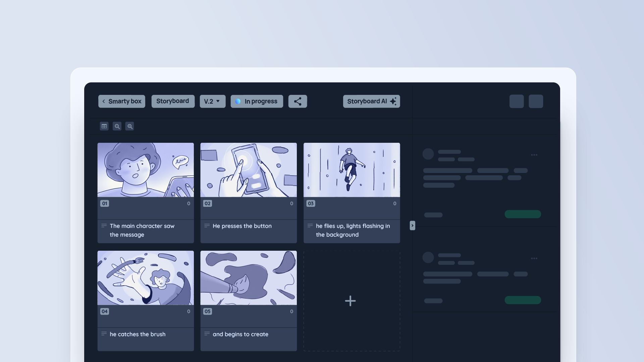Select frame 03 flying character thumbnail
The image size is (644, 362).
(352, 170)
